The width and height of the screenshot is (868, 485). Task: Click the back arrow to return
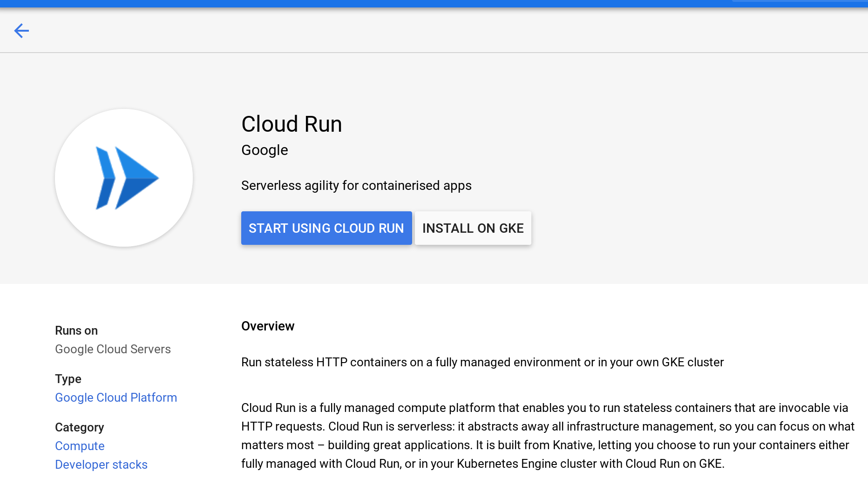point(21,30)
